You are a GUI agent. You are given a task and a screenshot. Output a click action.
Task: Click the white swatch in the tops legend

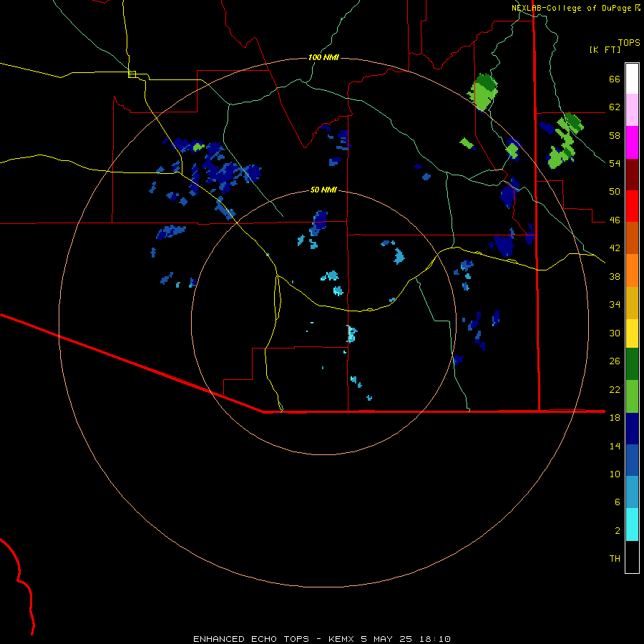click(632, 79)
